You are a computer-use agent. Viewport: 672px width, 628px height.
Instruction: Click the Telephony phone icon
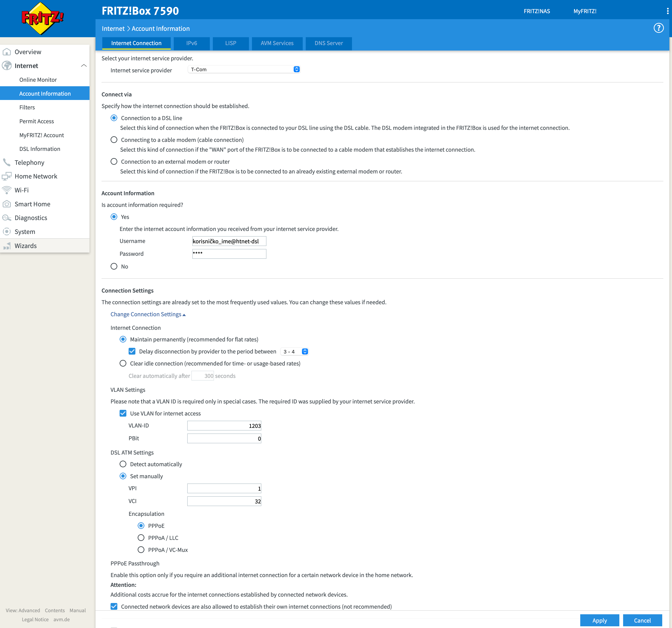[7, 163]
